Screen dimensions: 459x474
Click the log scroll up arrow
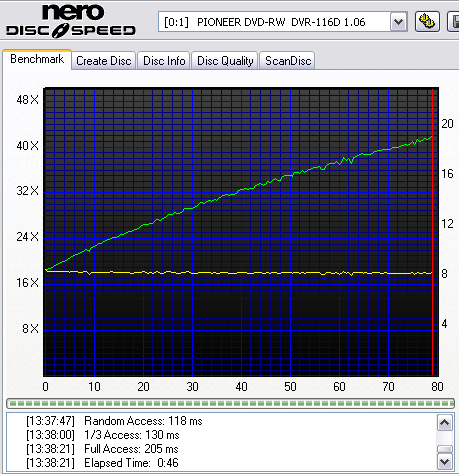point(445,423)
